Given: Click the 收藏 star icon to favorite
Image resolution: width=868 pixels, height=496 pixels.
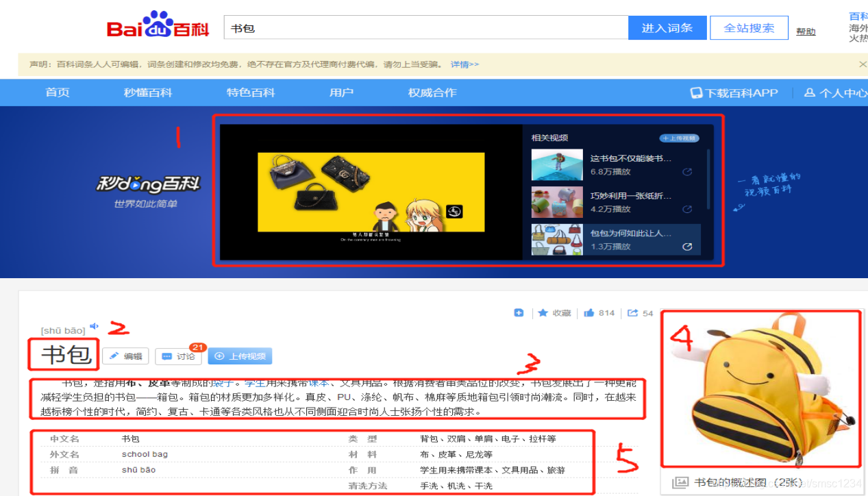Looking at the screenshot, I should (541, 312).
